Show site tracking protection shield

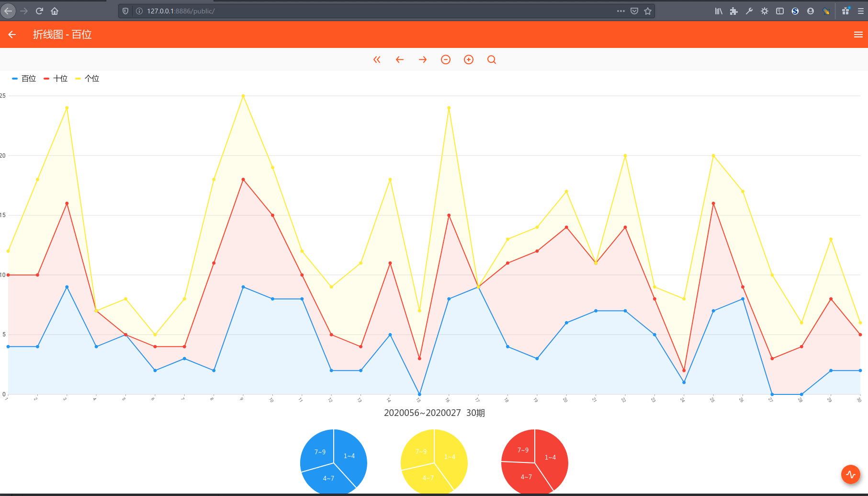click(x=125, y=11)
